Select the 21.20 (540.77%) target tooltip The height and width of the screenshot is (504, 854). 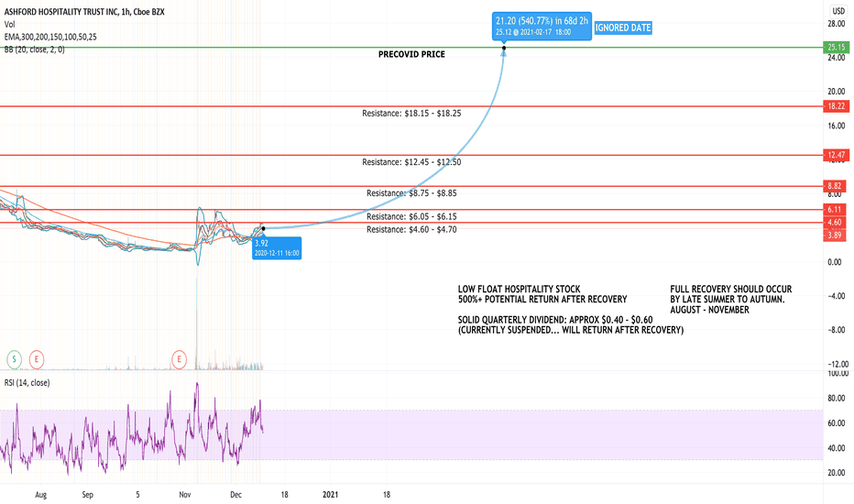[x=542, y=26]
